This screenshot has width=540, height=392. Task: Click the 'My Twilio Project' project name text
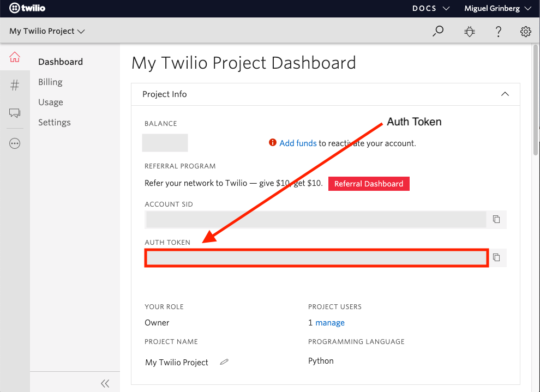point(177,362)
